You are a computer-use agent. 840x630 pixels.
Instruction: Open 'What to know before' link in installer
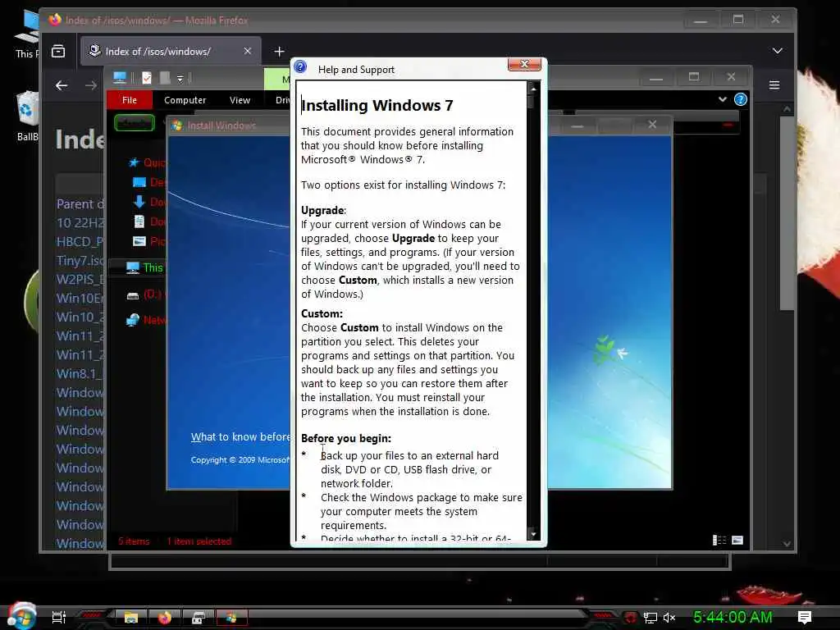pos(240,437)
